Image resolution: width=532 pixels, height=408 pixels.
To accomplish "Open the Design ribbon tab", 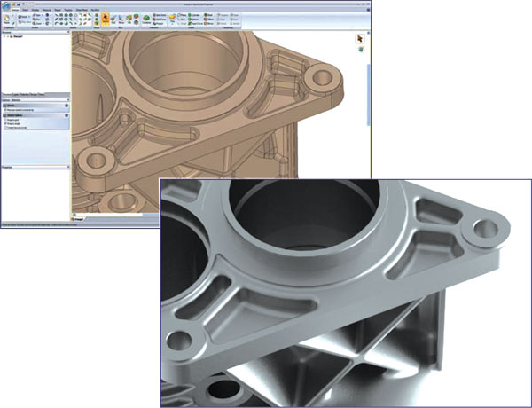I will point(16,10).
